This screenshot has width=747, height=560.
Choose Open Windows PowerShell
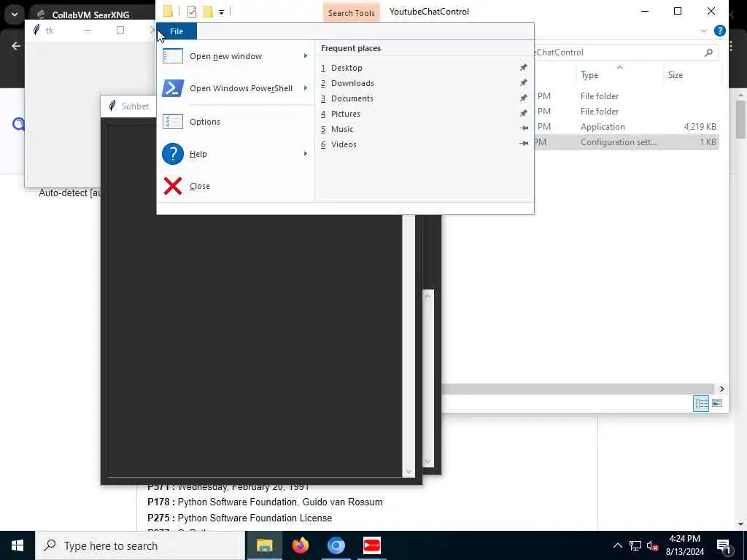click(x=236, y=88)
